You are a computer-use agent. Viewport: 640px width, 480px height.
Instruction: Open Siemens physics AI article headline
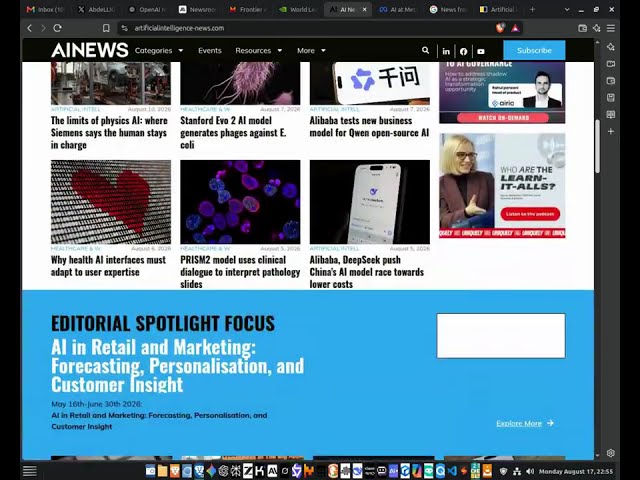(109, 133)
